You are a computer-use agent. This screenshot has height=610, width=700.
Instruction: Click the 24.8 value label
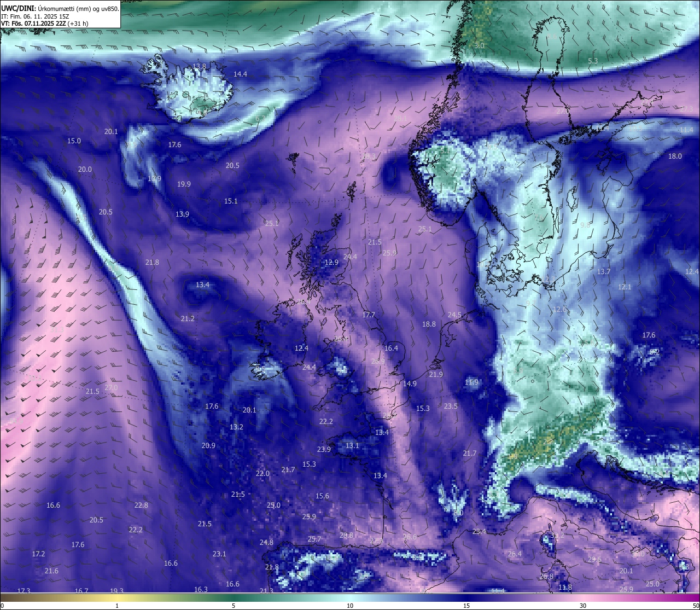coord(266,542)
